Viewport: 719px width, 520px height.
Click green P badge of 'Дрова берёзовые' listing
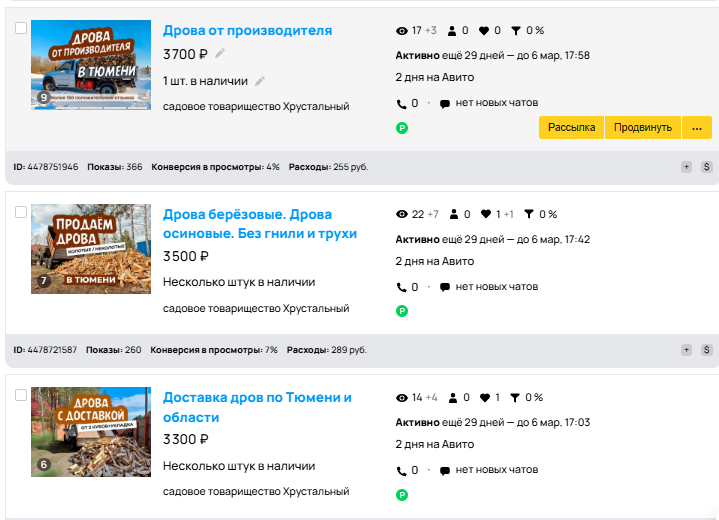tap(402, 311)
